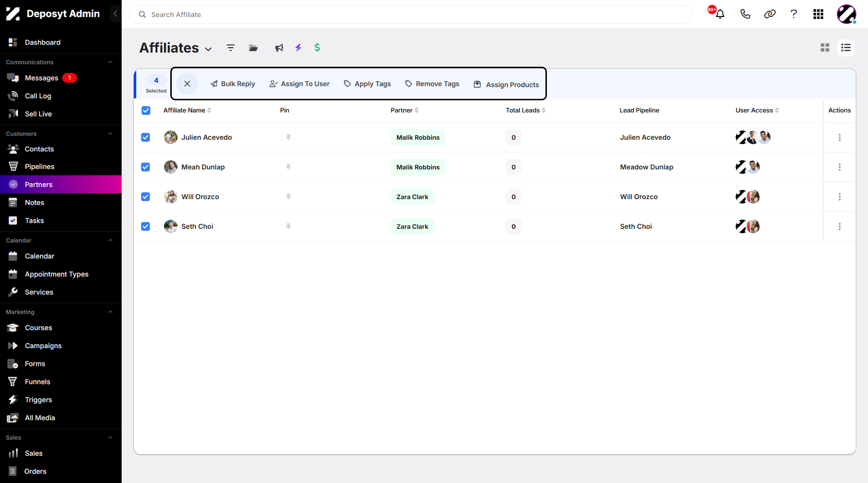Click the link chain icon in the top bar
868x483 pixels.
click(x=770, y=14)
